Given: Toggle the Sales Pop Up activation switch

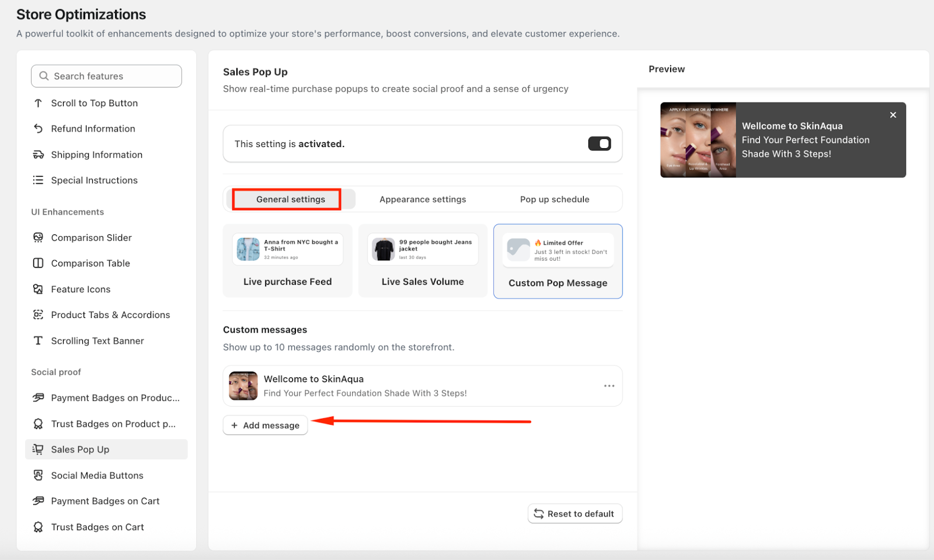Looking at the screenshot, I should click(600, 143).
